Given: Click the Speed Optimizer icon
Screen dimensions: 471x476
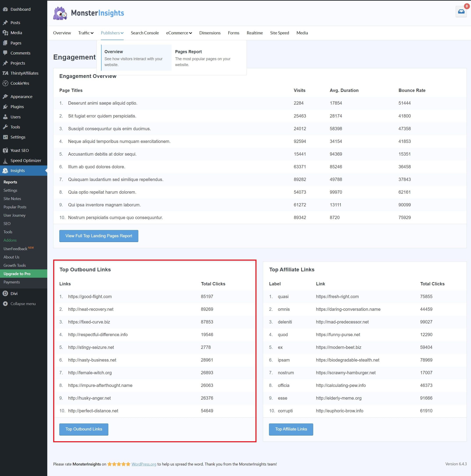Looking at the screenshot, I should pos(6,160).
